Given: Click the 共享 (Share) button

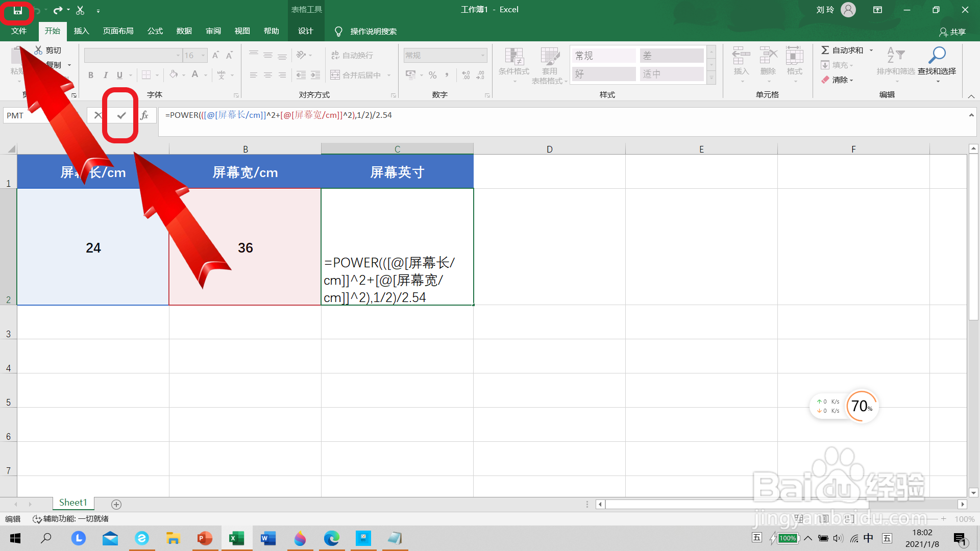Looking at the screenshot, I should [952, 32].
